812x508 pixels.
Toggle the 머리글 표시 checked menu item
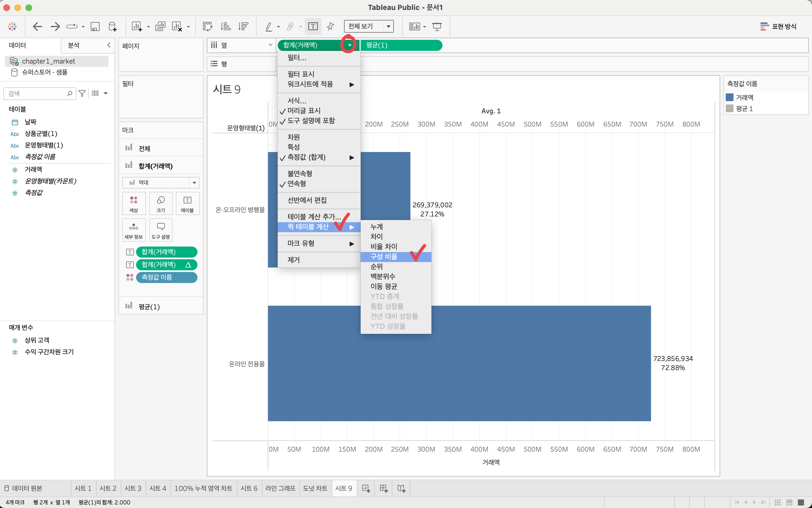[x=304, y=111]
